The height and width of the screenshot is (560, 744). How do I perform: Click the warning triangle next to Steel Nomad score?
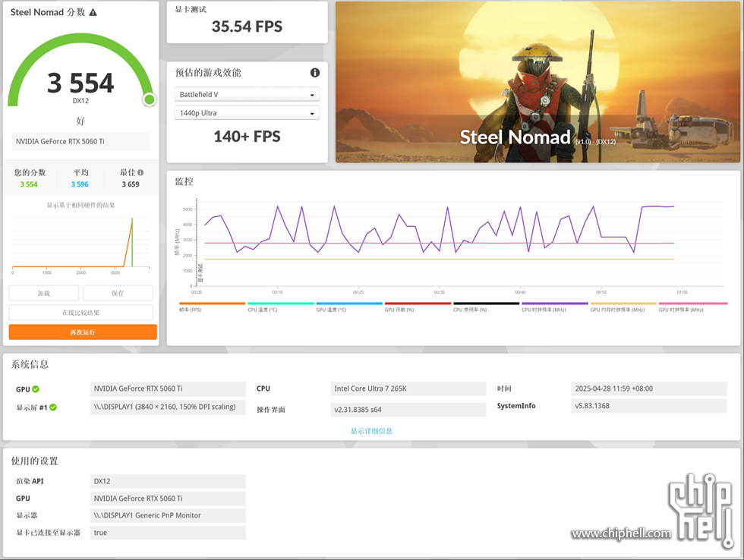point(93,12)
